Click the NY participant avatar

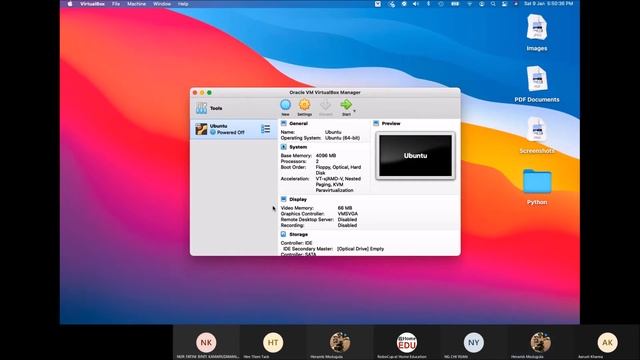point(474,342)
